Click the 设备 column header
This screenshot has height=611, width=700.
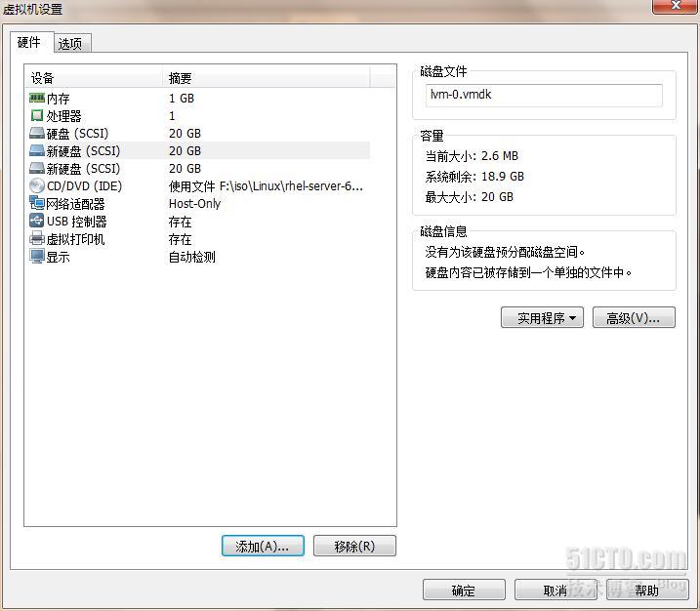pyautogui.click(x=94, y=78)
